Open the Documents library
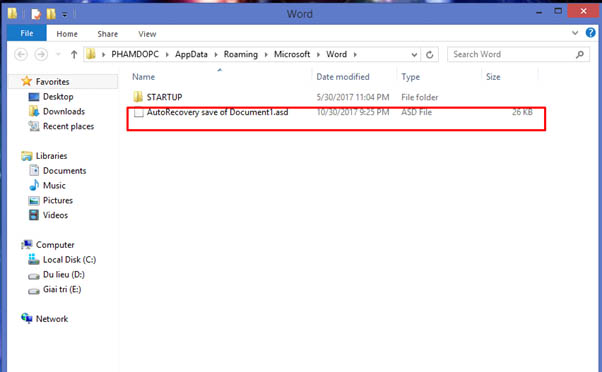The width and height of the screenshot is (602, 372). [64, 170]
